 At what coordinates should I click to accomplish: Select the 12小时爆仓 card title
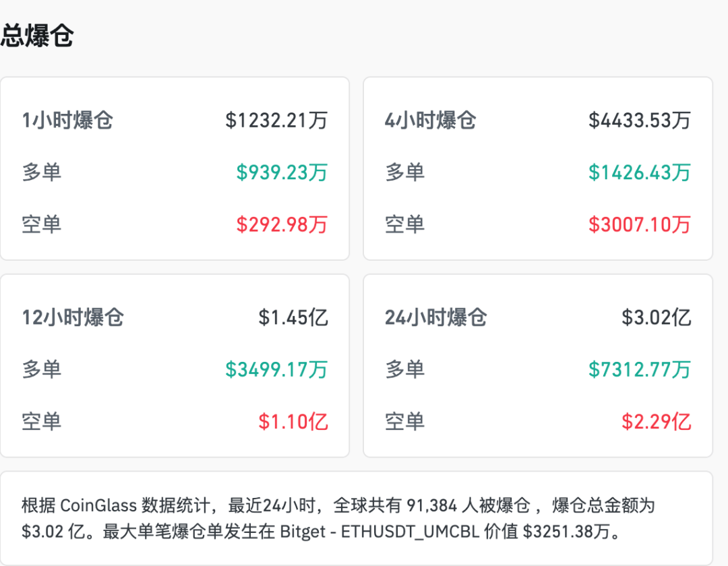coord(73,317)
